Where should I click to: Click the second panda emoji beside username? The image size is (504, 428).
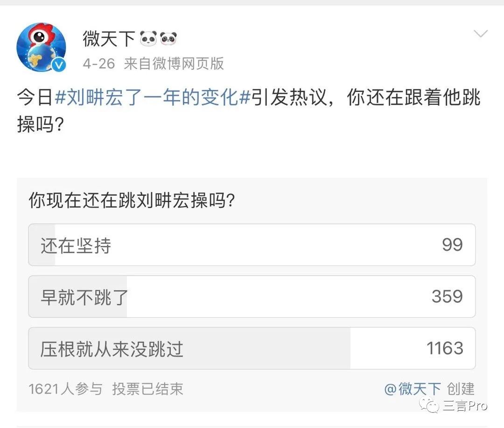pos(168,39)
